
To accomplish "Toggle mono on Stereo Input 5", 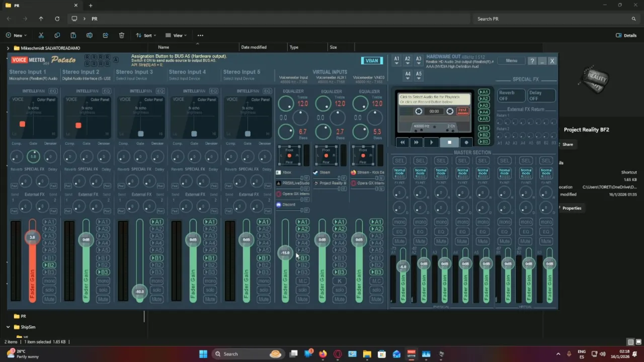I will tap(264, 281).
